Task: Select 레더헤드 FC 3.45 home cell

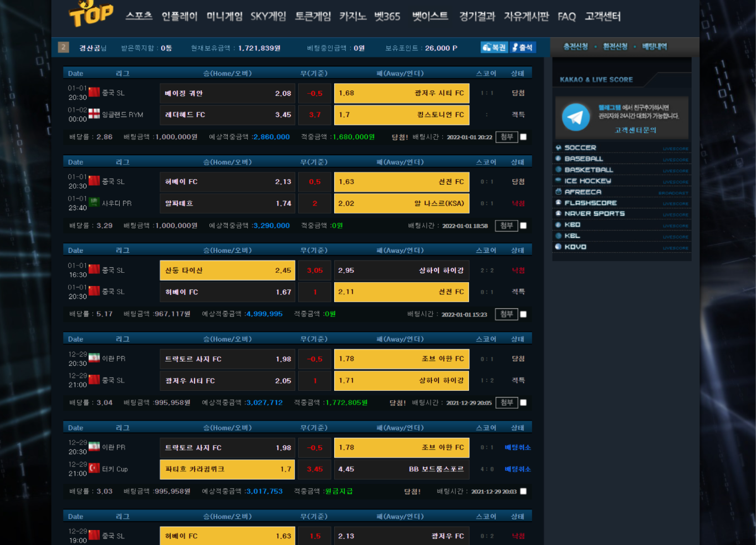Action: click(228, 115)
